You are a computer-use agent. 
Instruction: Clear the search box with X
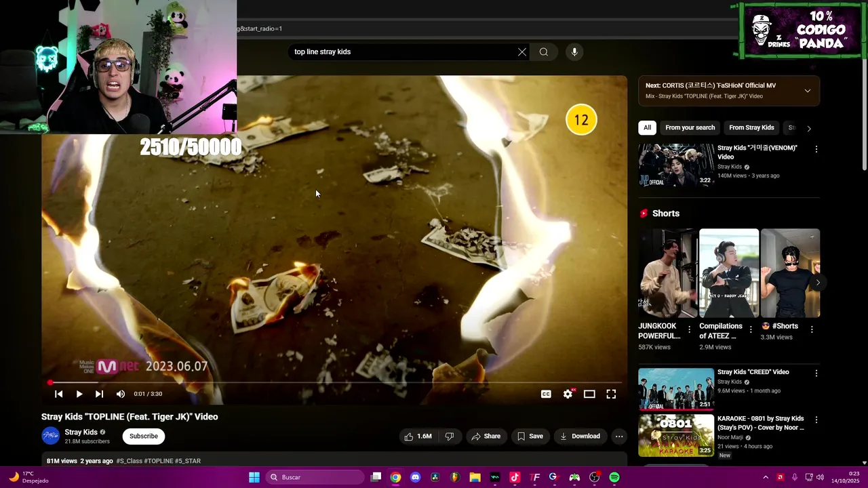522,52
